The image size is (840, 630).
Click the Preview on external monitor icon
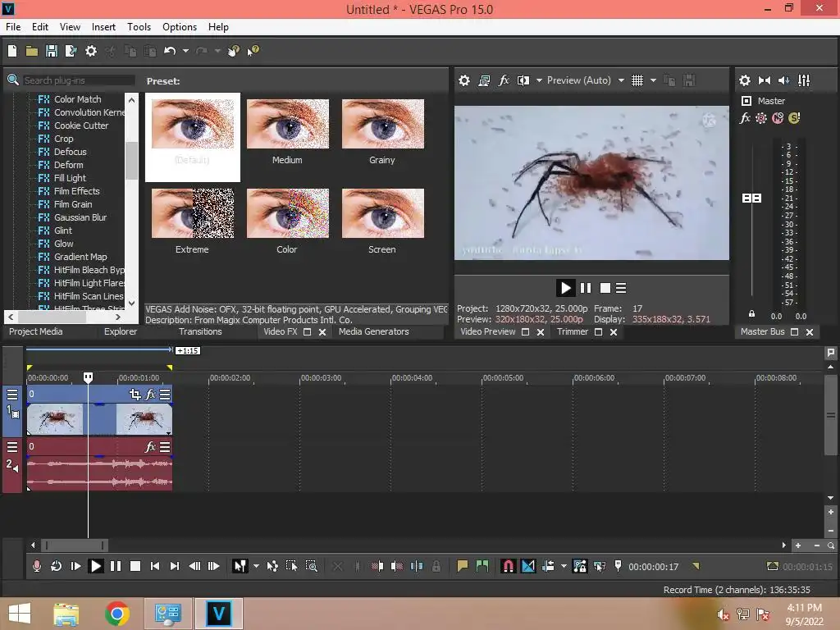484,80
